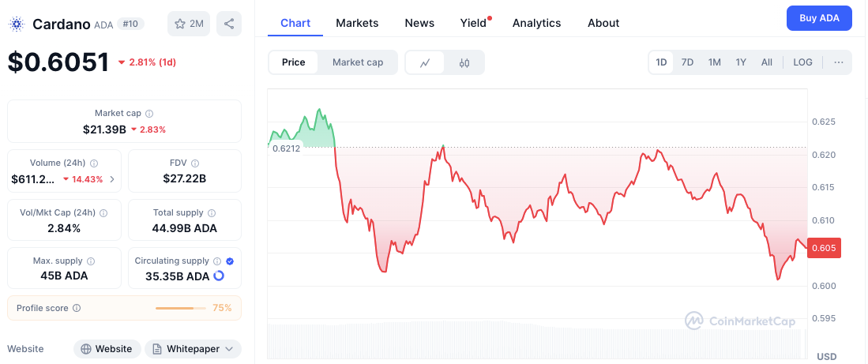Click the share icon button
The image size is (868, 364).
pos(228,24)
